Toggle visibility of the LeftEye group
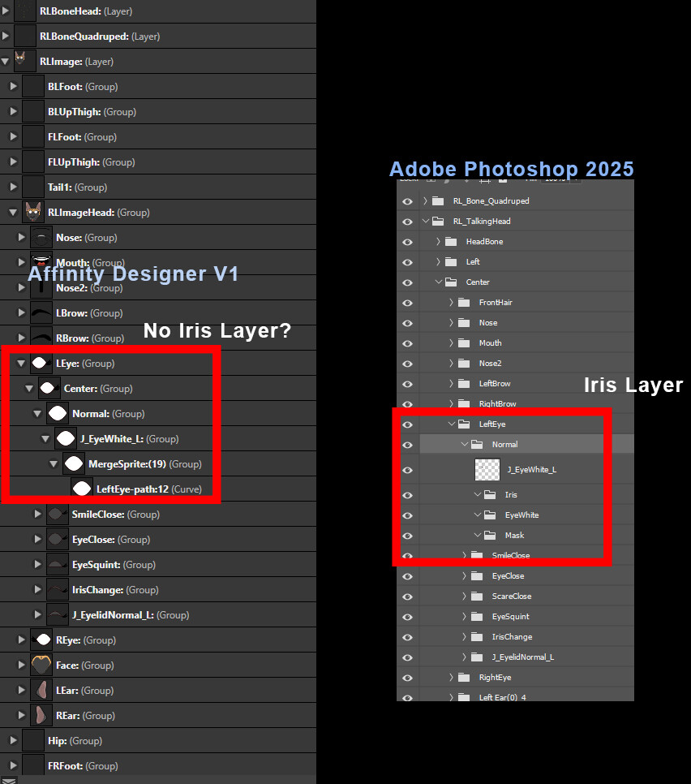The image size is (691, 784). coord(408,424)
